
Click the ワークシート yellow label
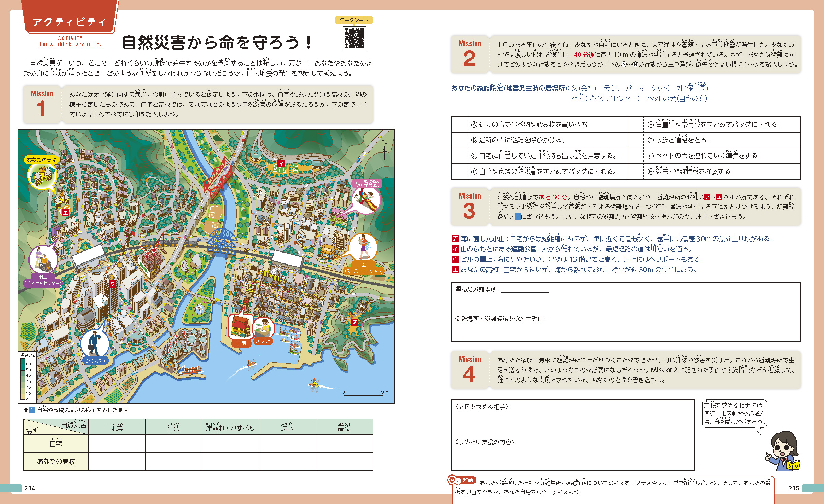coord(354,20)
